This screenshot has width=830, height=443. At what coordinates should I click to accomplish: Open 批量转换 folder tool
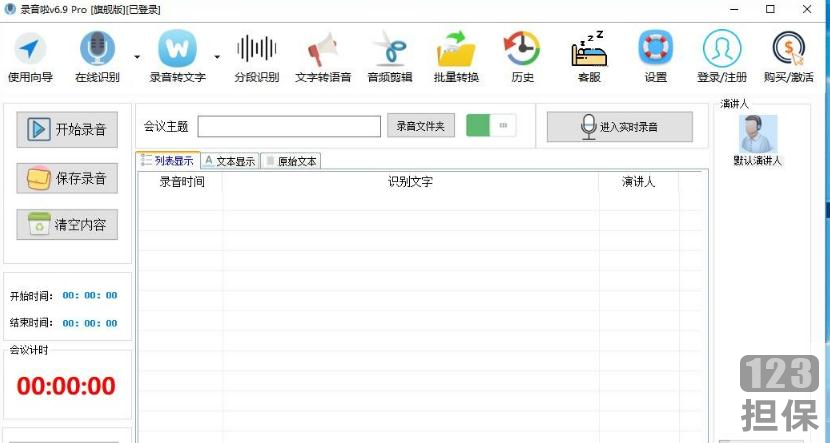[456, 57]
